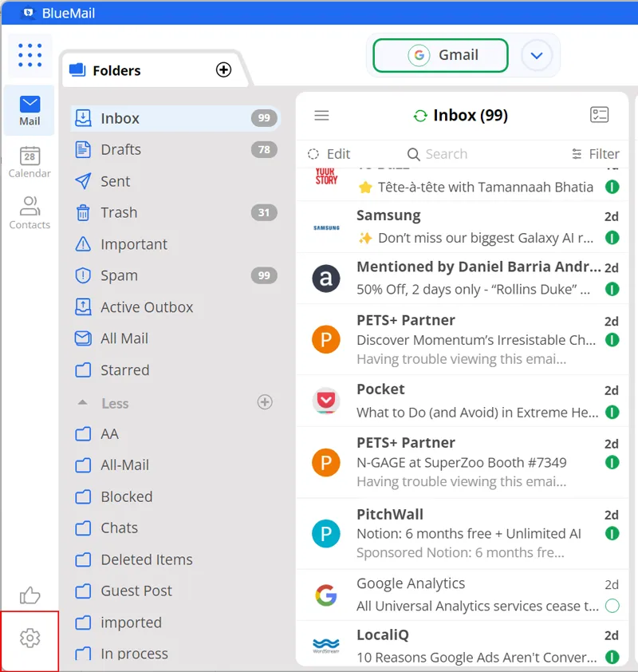Open the Drafts folder

pyautogui.click(x=175, y=149)
